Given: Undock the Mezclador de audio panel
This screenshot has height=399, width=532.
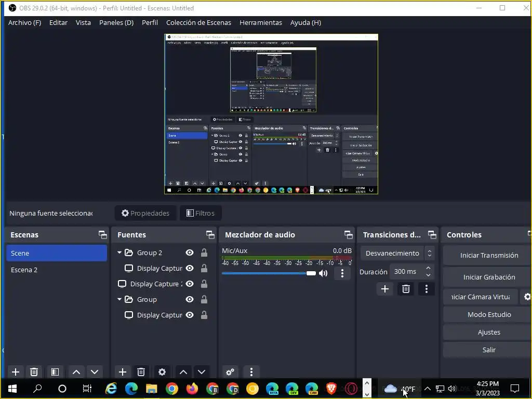Looking at the screenshot, I should tap(348, 234).
